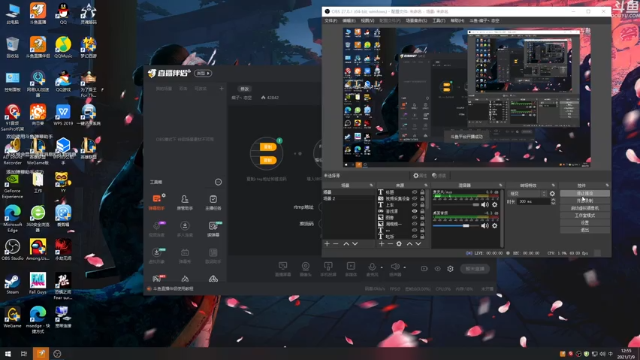Toggle visibility of video capture device source
The height and width of the screenshot is (360, 640).
414,198
